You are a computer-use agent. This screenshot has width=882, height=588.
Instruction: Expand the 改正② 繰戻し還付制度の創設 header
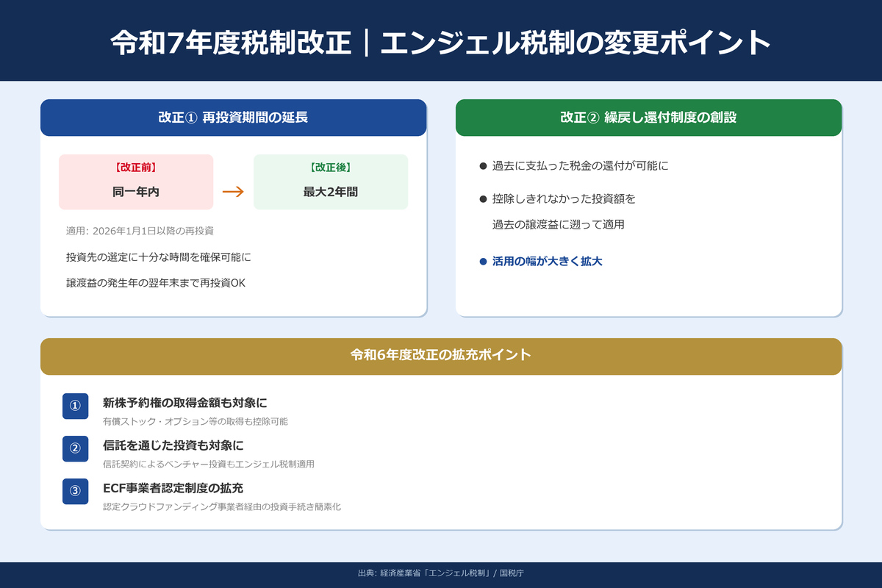click(649, 117)
